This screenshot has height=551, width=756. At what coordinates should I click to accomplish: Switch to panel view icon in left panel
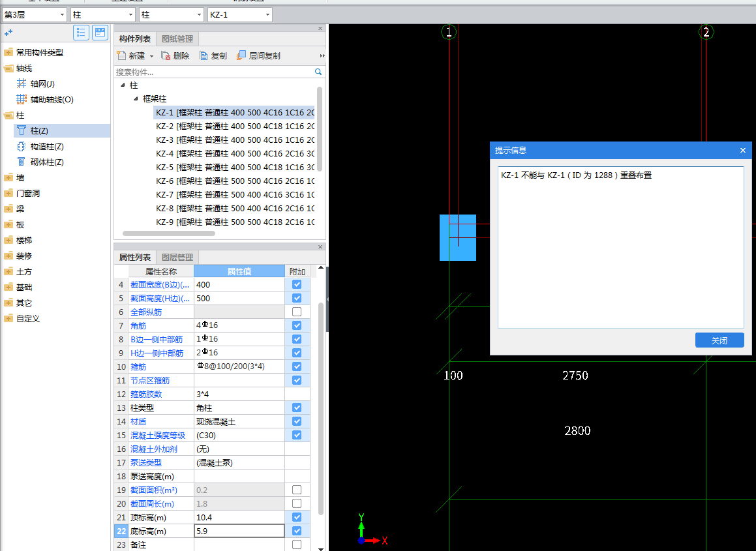(x=100, y=33)
